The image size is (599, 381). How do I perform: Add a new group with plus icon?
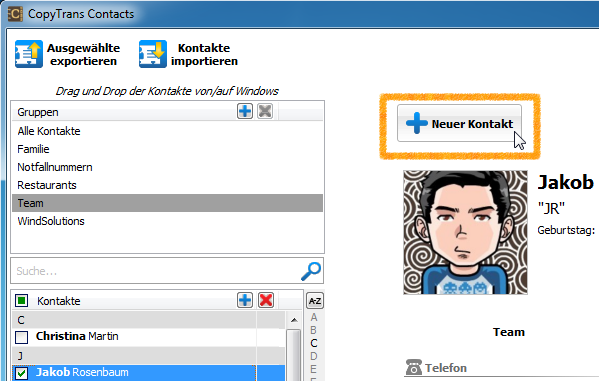click(x=245, y=111)
